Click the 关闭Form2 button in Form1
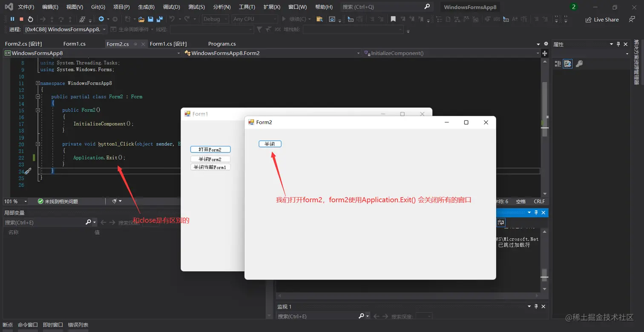Image resolution: width=644 pixels, height=332 pixels. point(210,159)
